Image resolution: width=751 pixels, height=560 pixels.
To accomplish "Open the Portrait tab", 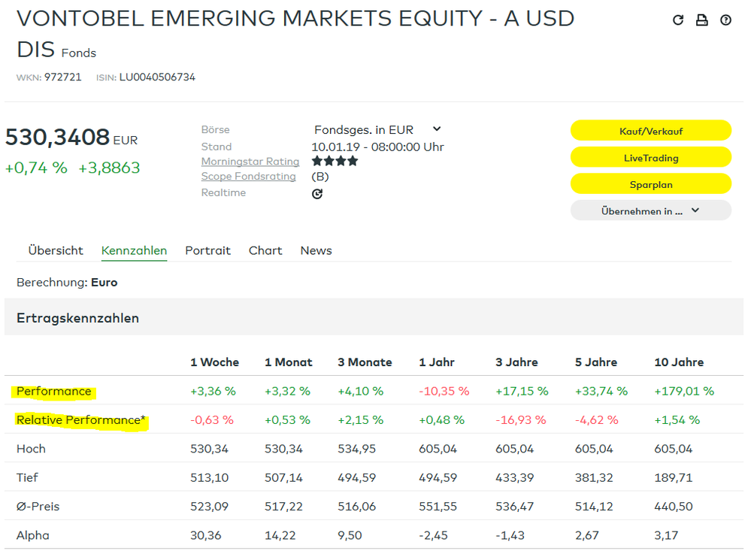I will [x=207, y=250].
